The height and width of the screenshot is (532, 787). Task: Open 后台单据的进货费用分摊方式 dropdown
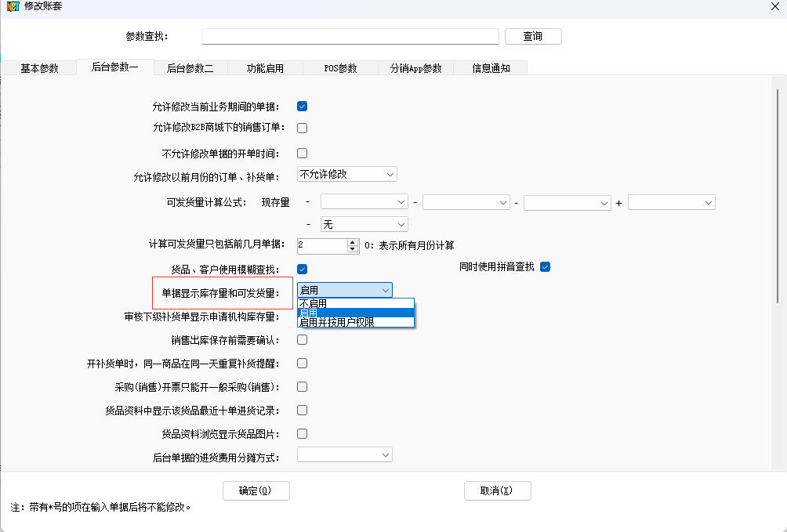point(345,454)
